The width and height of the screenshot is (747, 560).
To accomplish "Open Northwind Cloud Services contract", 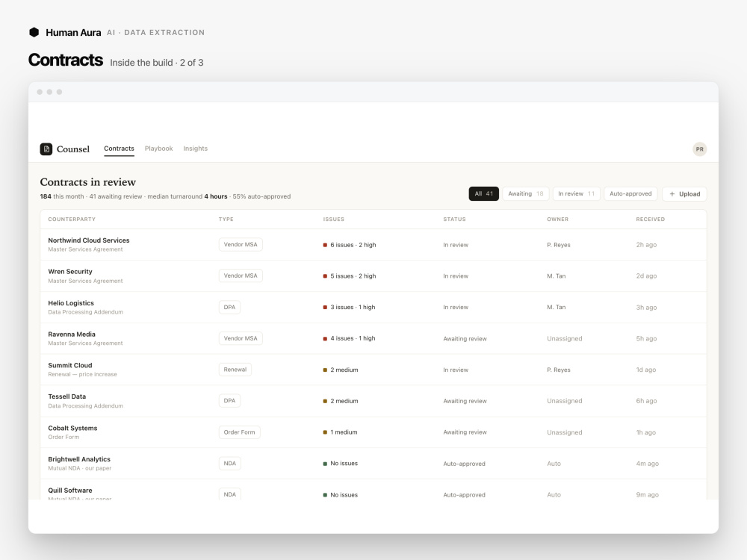I will 373,245.
